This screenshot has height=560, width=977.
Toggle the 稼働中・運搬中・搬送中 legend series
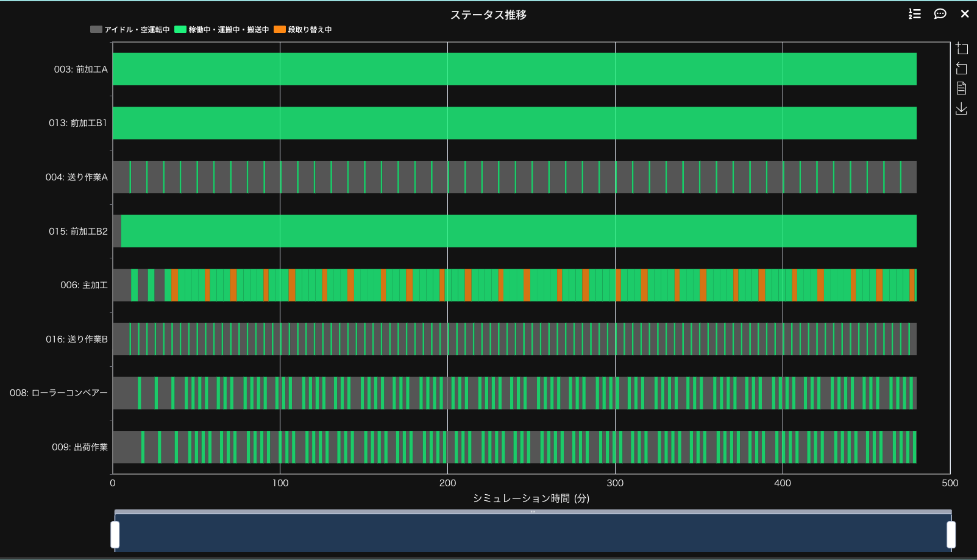(x=222, y=29)
